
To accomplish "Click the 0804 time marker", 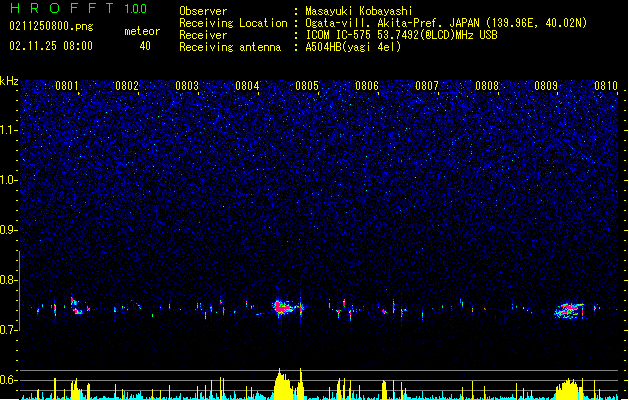I will click(247, 86).
